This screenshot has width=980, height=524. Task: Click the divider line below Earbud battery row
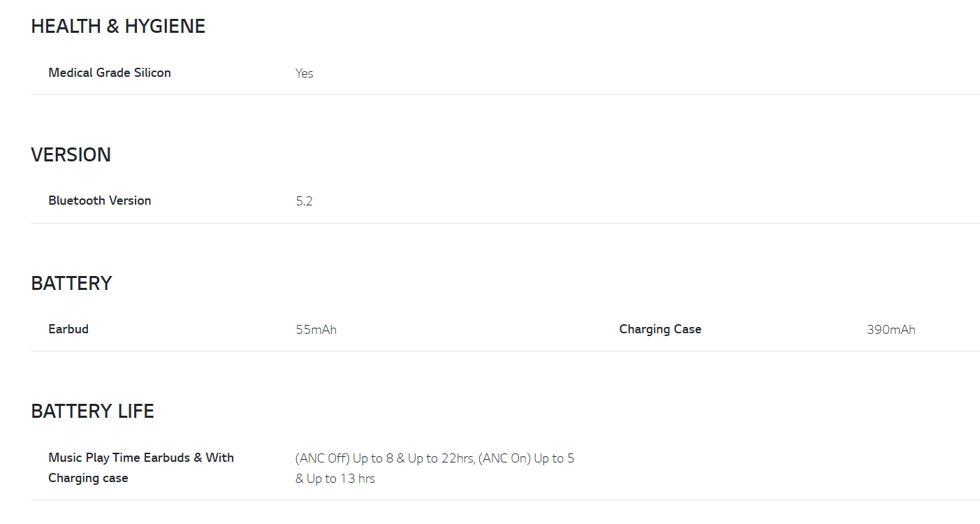point(504,351)
